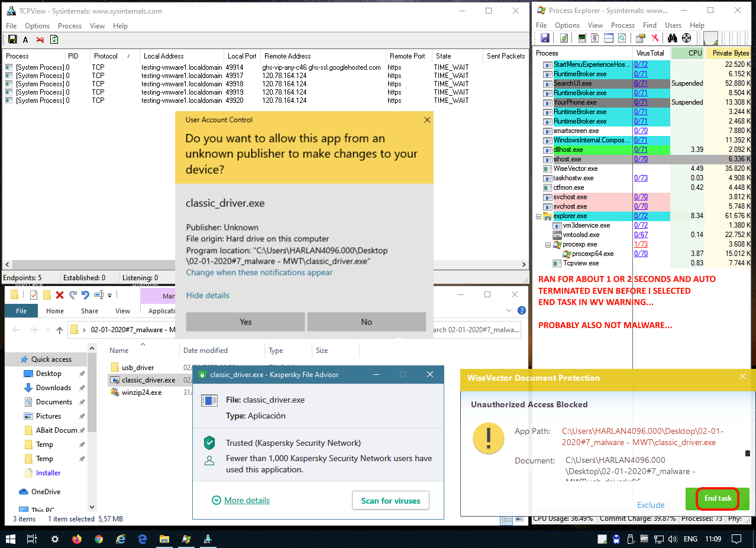Switch to the Share tab in File Explorer
Image resolution: width=756 pixels, height=548 pixels.
pos(90,311)
